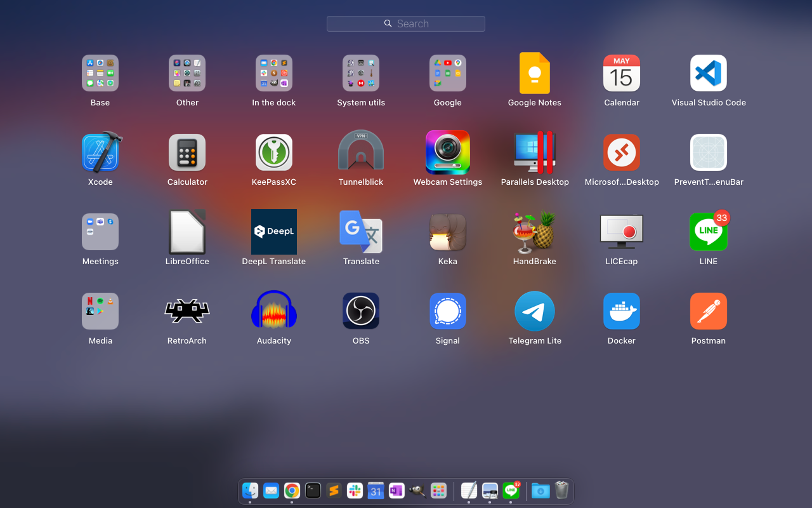Launch LINE from the Launchpad grid
812x508 pixels.
click(x=709, y=232)
